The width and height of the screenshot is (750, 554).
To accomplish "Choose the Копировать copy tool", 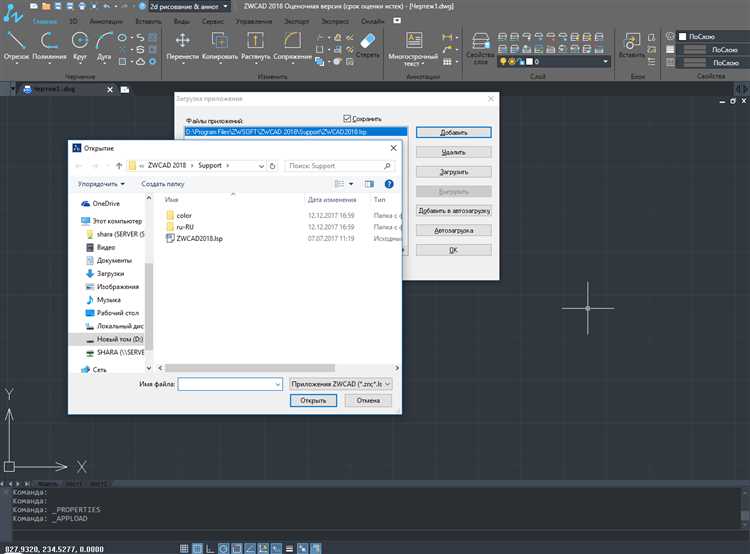I will pos(220,45).
